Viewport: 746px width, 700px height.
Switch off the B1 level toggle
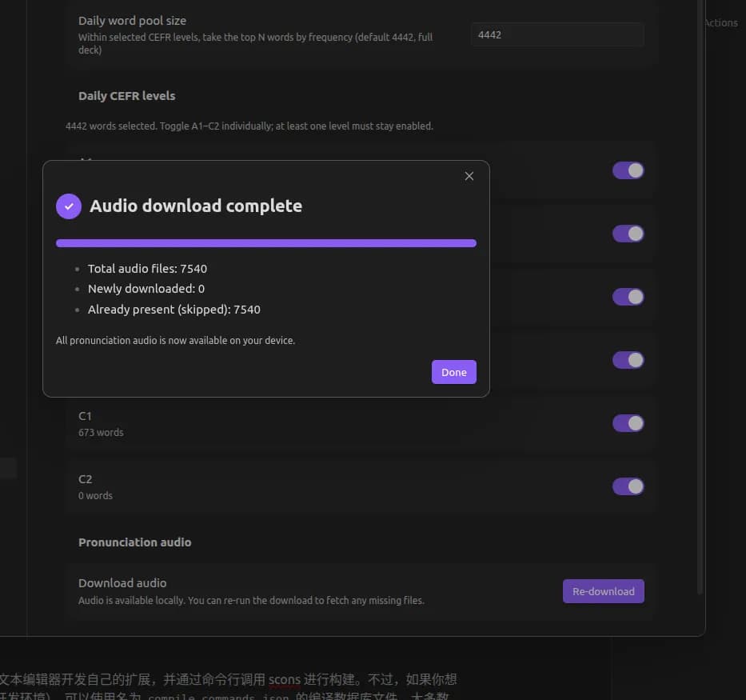[x=628, y=297]
